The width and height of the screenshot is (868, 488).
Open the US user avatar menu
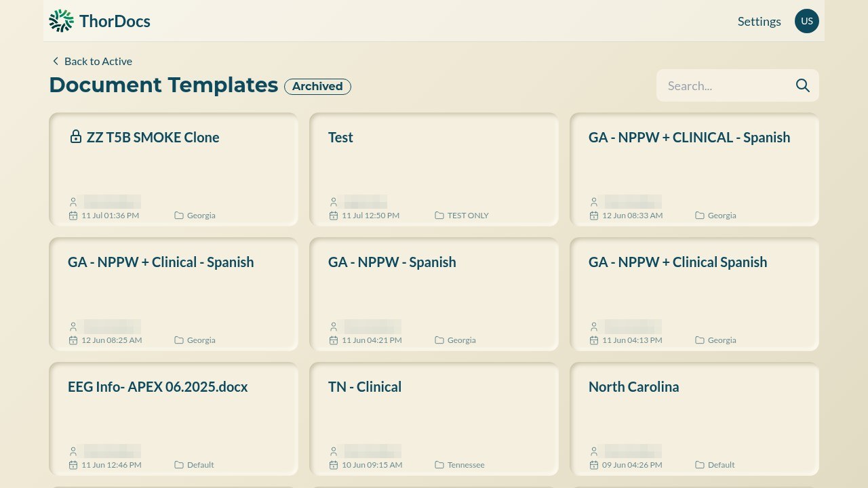[x=807, y=21]
